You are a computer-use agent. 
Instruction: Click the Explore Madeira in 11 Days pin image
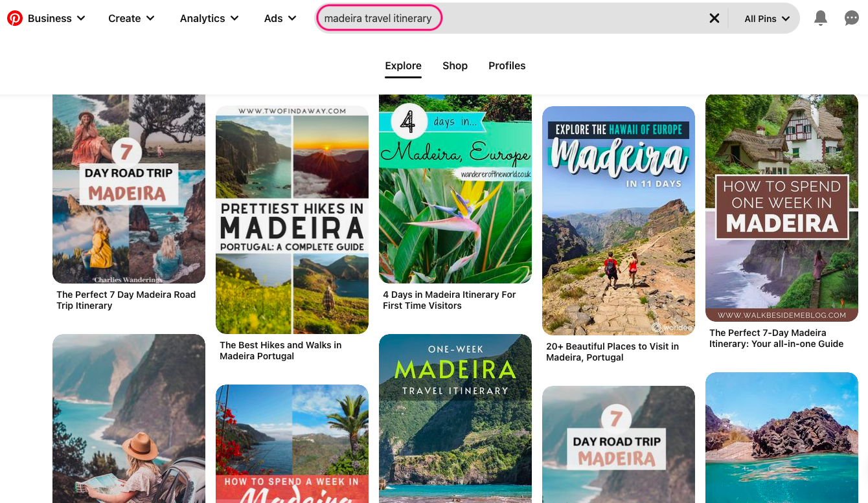click(x=618, y=220)
